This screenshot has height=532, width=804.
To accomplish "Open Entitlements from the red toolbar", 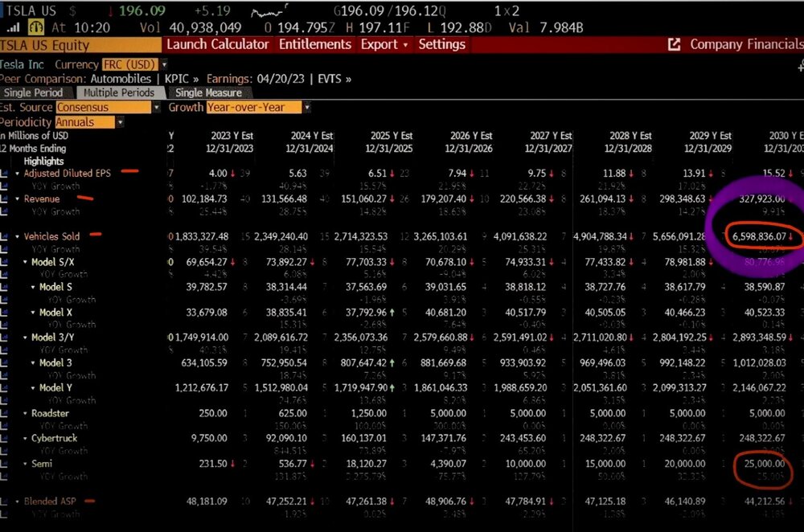I will coord(315,44).
